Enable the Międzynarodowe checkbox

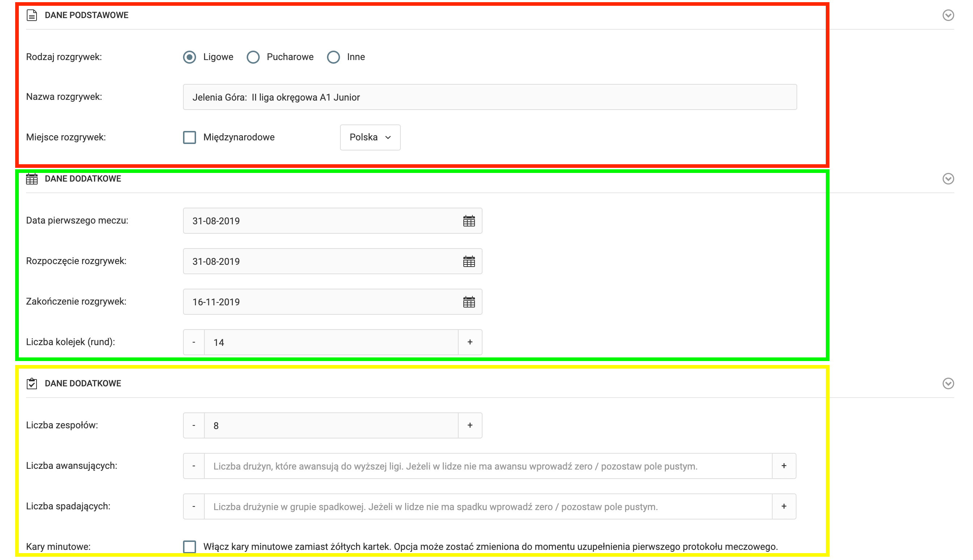point(189,137)
